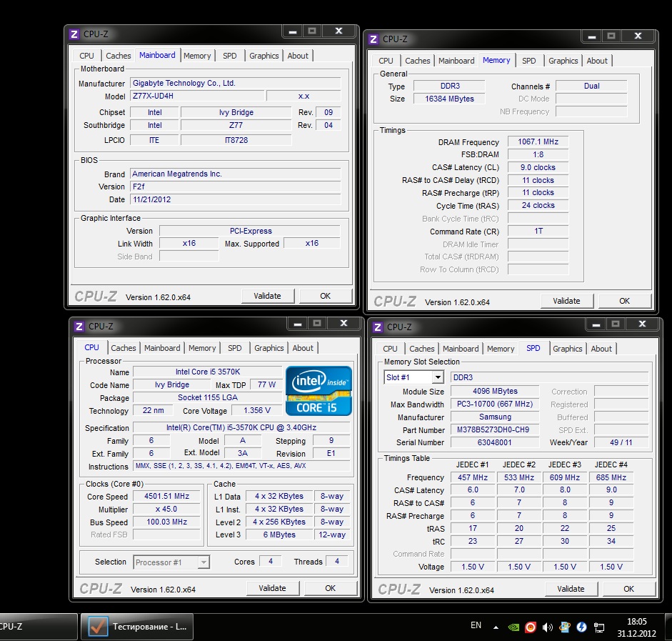This screenshot has height=641, width=672.
Task: Open the SPD tab in the Memory window
Action: [x=529, y=61]
